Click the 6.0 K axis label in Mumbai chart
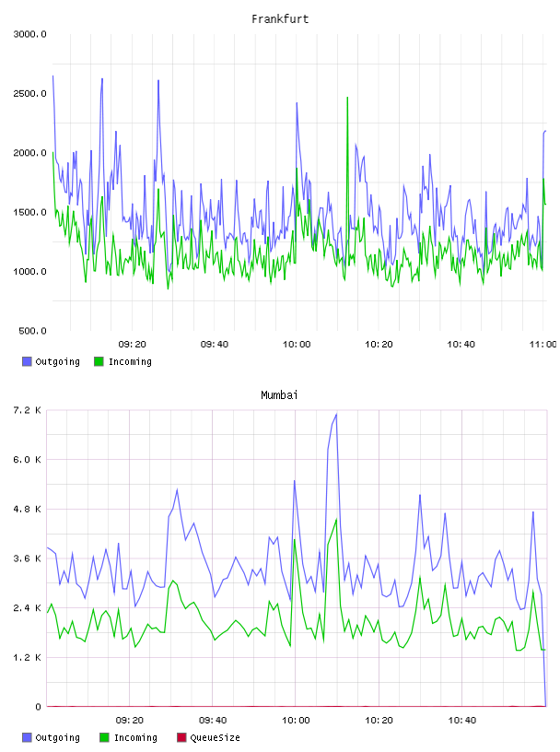 (28, 460)
